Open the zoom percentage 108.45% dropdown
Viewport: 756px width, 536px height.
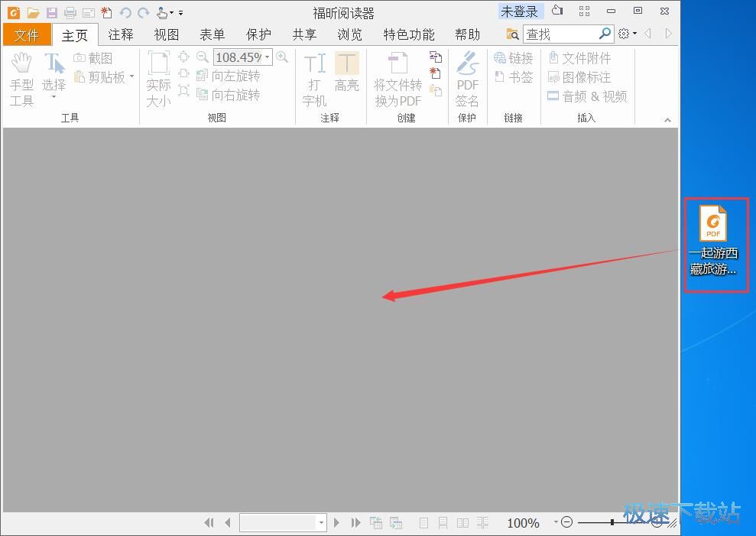pyautogui.click(x=268, y=57)
